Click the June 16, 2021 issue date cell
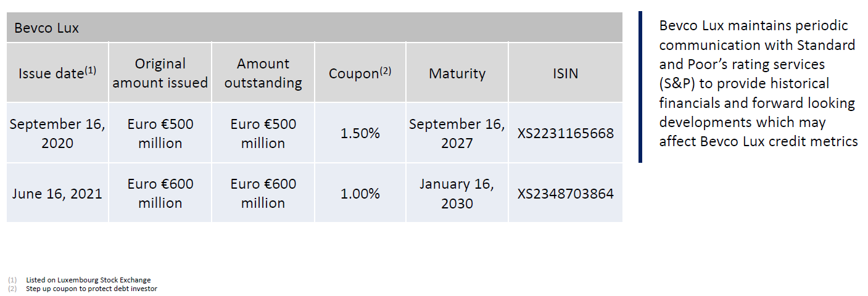The height and width of the screenshot is (296, 868). tap(57, 194)
